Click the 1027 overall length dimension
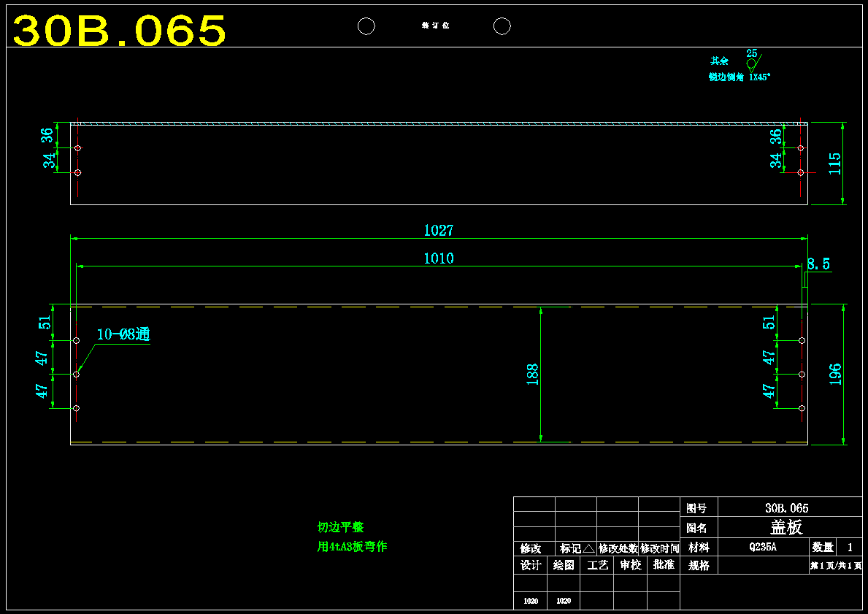 click(439, 230)
